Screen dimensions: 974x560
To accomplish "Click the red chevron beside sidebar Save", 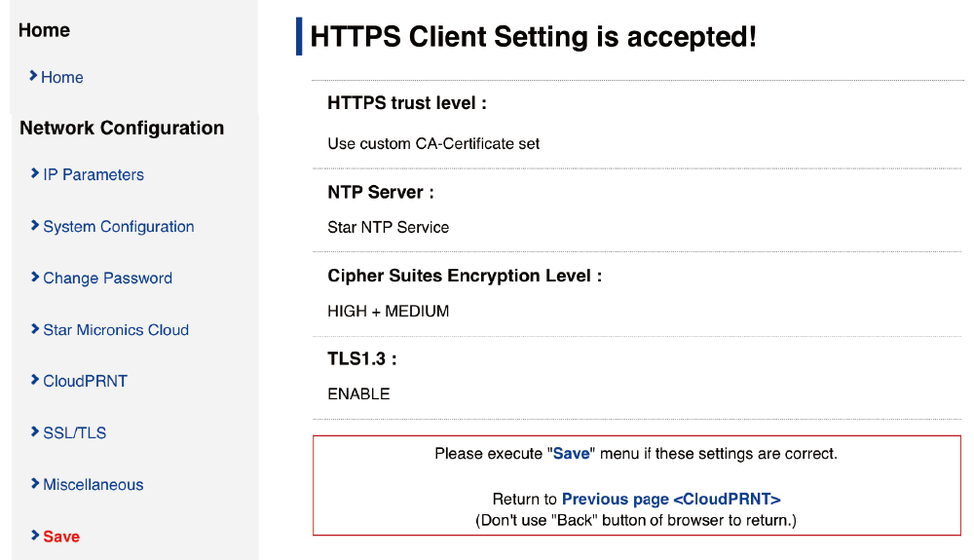I will 35,536.
